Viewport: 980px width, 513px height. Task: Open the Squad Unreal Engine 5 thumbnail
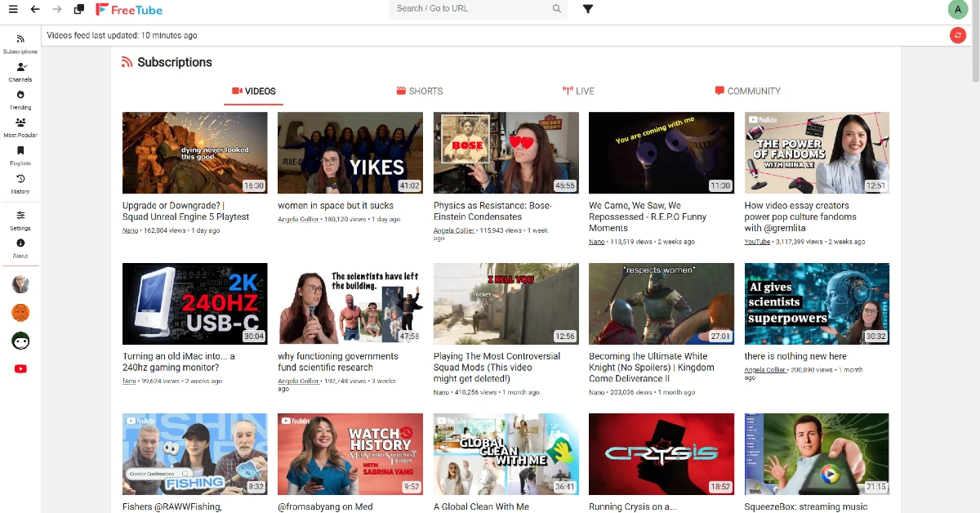[195, 153]
